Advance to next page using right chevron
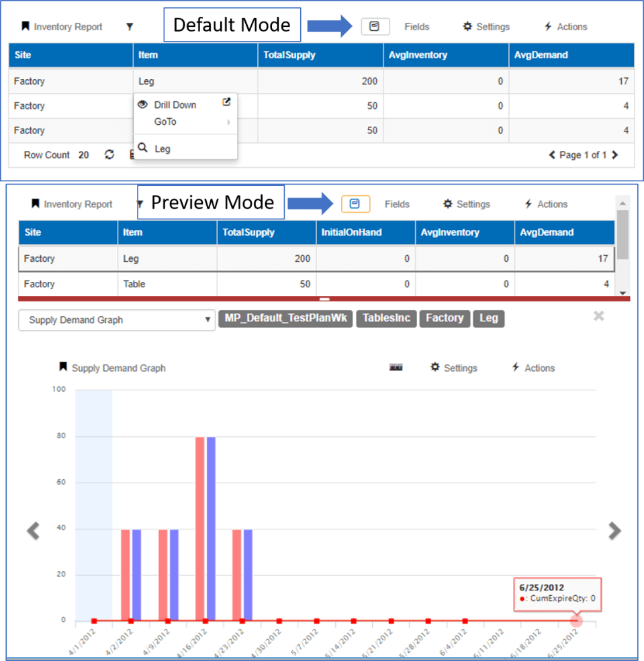This screenshot has width=644, height=661. point(614,155)
